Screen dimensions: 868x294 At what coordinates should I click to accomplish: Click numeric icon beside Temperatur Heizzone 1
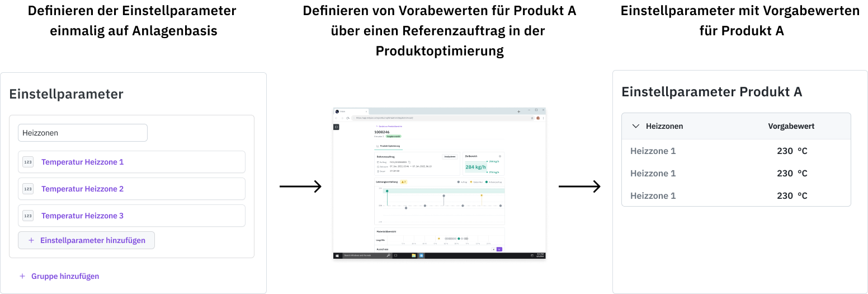[28, 162]
